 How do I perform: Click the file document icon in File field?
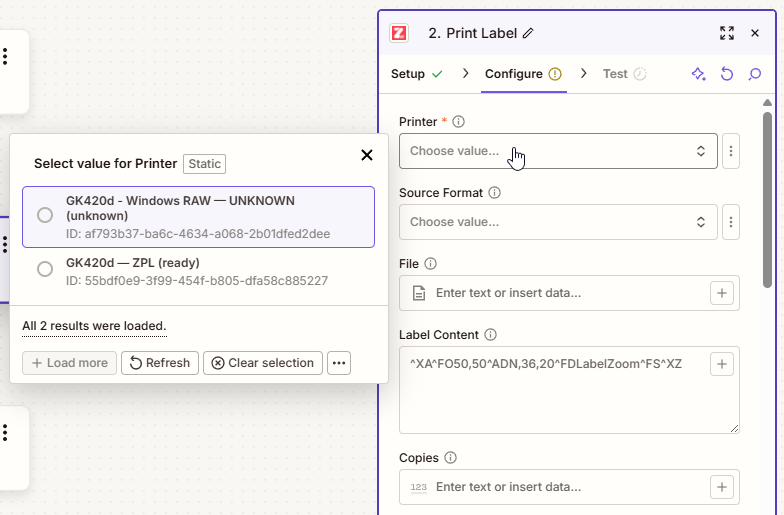[x=419, y=293]
